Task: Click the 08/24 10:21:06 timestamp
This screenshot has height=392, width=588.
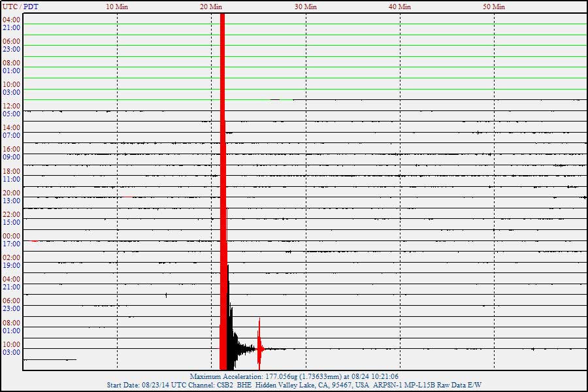Action: 375,376
